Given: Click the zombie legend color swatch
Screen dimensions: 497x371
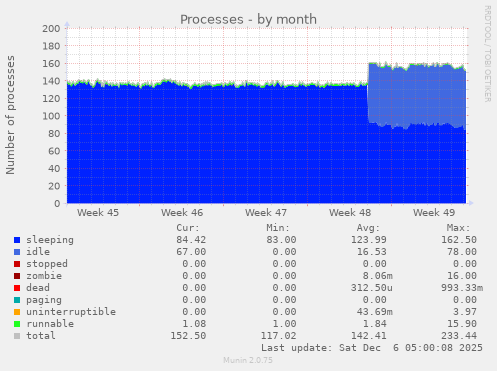Looking at the screenshot, I should tap(17, 276).
